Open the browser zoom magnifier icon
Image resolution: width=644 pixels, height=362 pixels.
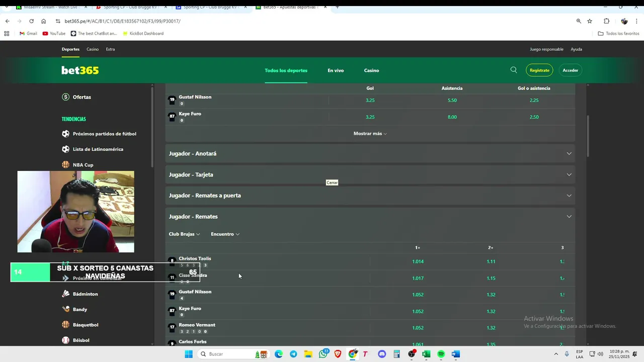point(579,21)
